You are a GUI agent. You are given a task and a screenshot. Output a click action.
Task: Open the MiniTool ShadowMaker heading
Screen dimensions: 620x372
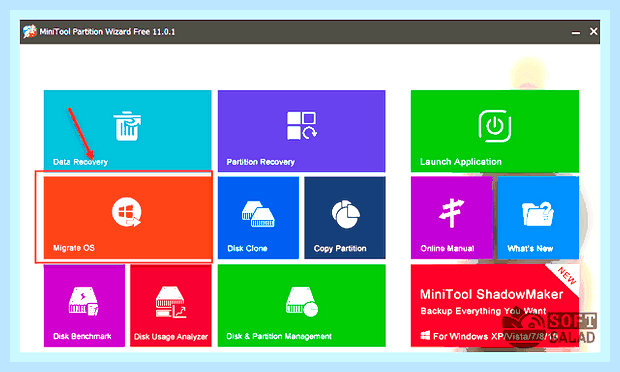491,294
